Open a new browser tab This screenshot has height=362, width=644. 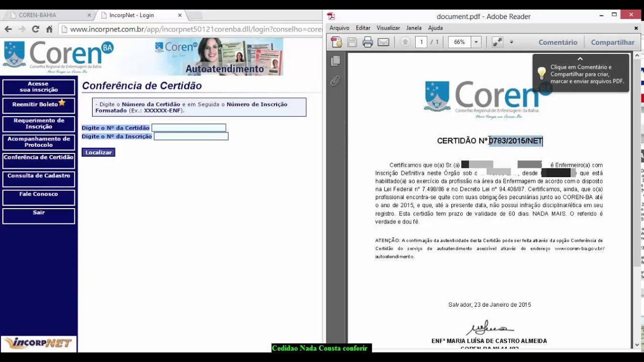coord(195,16)
